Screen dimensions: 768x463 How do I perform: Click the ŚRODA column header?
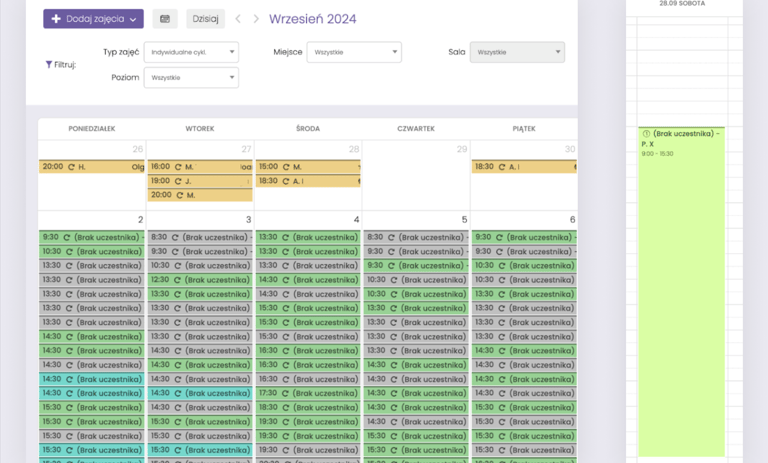pyautogui.click(x=308, y=129)
